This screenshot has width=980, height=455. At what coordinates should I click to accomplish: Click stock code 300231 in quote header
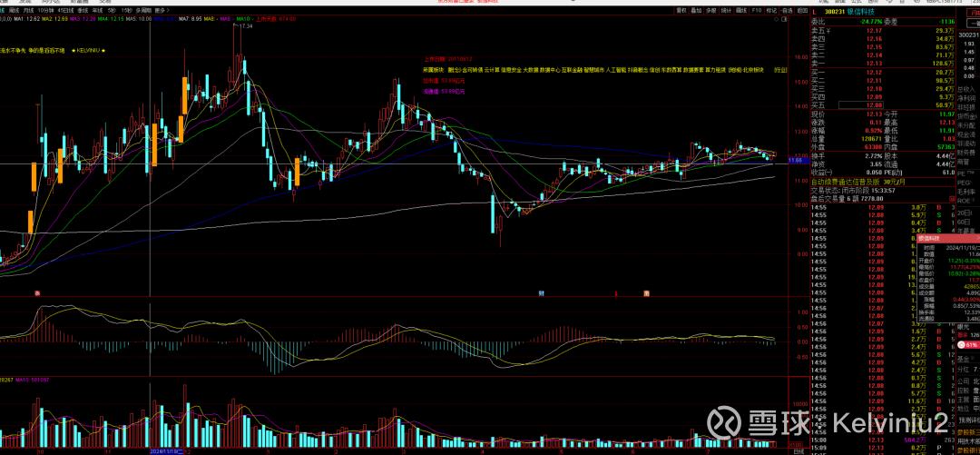click(835, 12)
